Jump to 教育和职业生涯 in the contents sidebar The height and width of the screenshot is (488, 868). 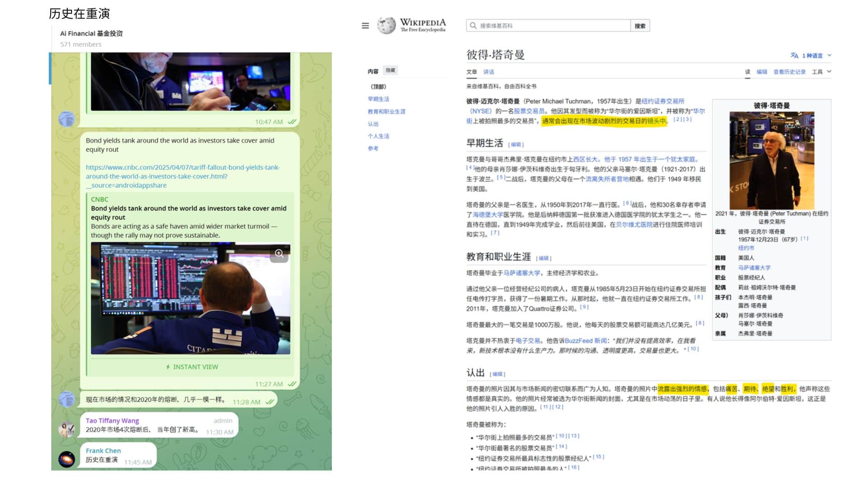(387, 112)
